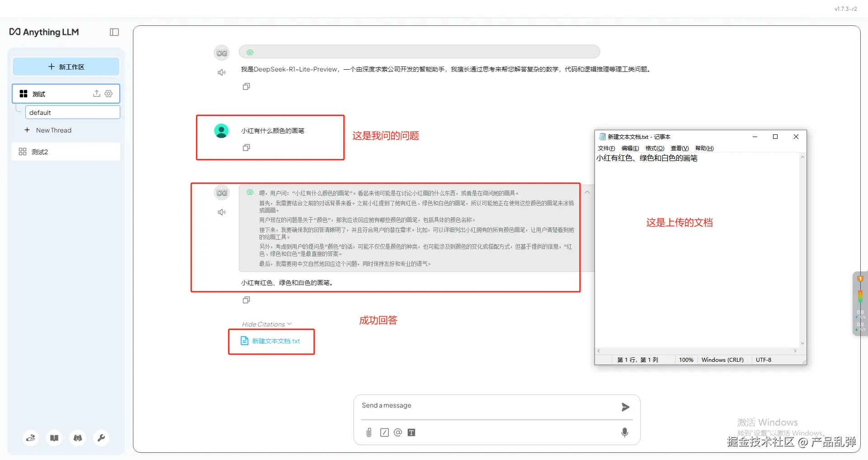Collapse the thinking block with chevron
This screenshot has width=868, height=460.
coord(587,192)
